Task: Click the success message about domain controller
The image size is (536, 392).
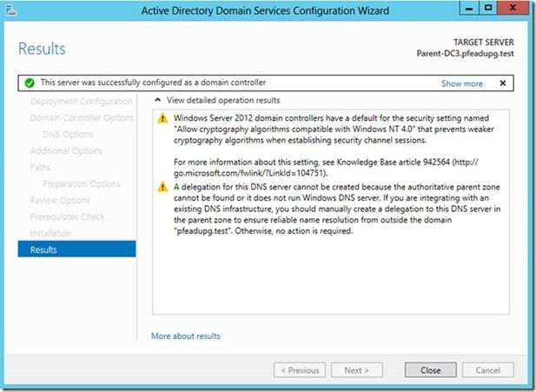Action: [153, 83]
